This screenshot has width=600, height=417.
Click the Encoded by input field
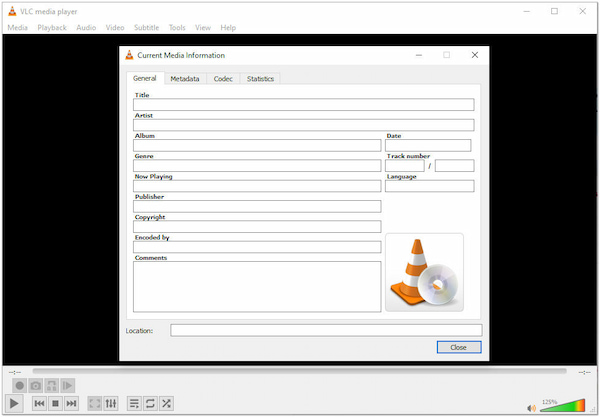(257, 247)
